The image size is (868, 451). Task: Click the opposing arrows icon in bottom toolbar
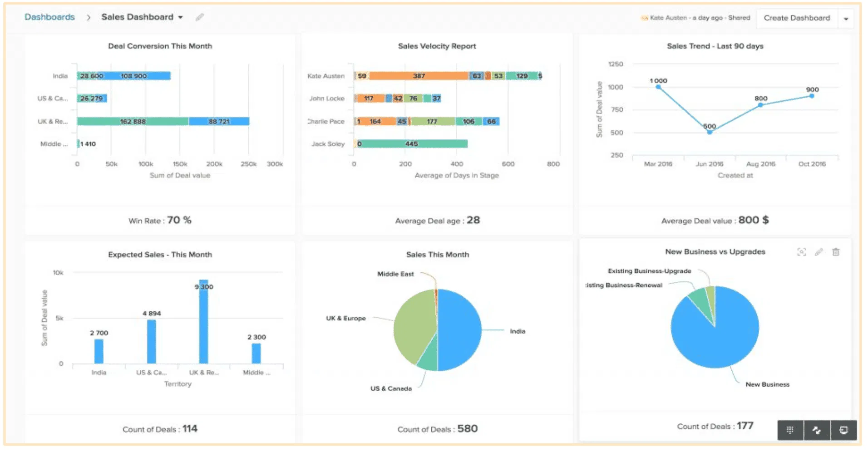[817, 430]
